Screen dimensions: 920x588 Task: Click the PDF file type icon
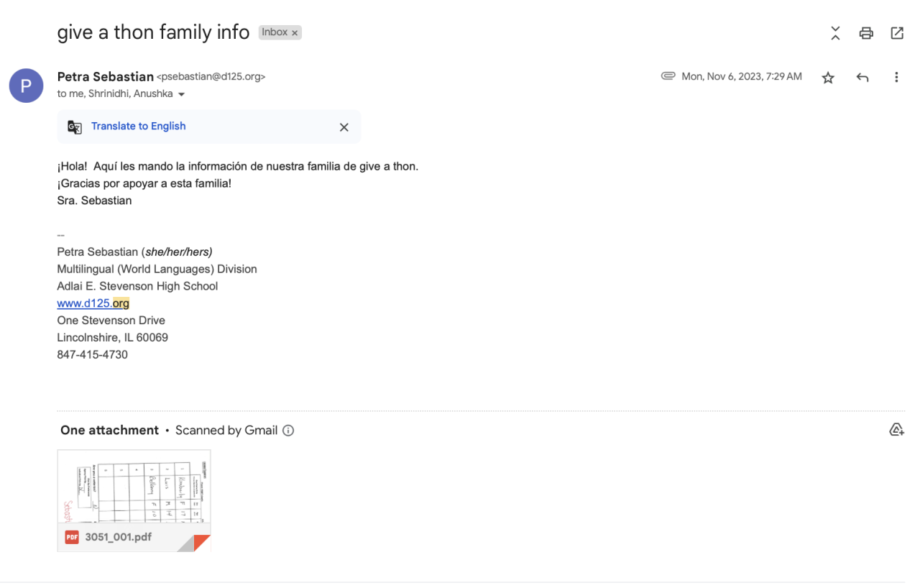(x=72, y=537)
